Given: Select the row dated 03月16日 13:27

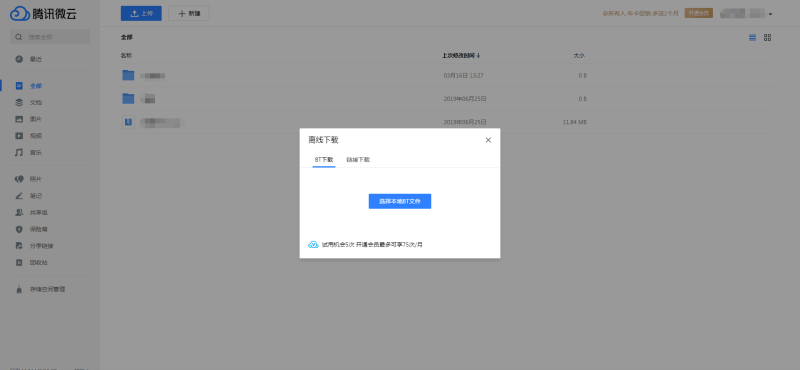Looking at the screenshot, I should click(447, 76).
